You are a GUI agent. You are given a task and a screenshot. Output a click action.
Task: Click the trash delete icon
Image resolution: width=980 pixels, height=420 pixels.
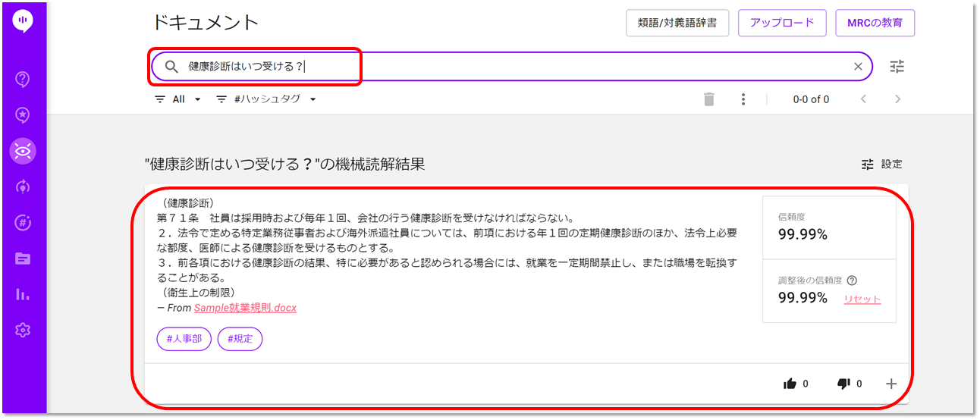[708, 99]
